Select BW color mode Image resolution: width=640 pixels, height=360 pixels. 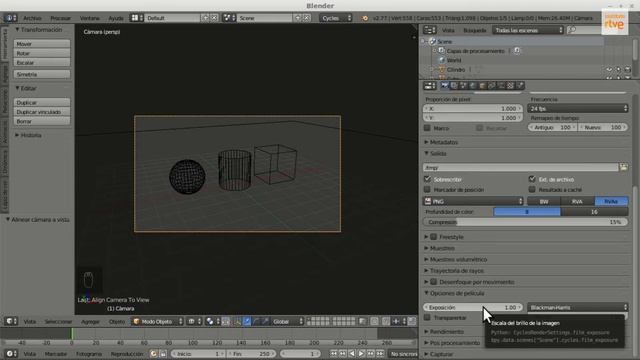click(544, 201)
